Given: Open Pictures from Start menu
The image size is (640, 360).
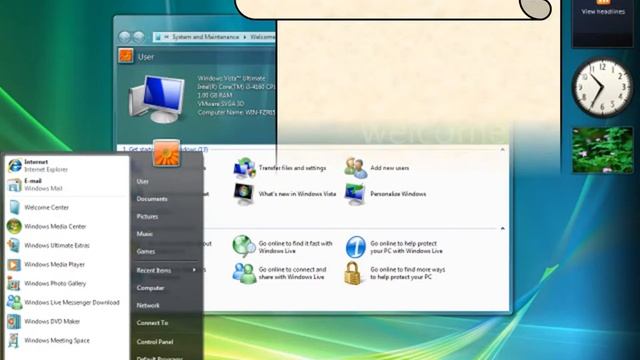Looking at the screenshot, I should pos(147,216).
